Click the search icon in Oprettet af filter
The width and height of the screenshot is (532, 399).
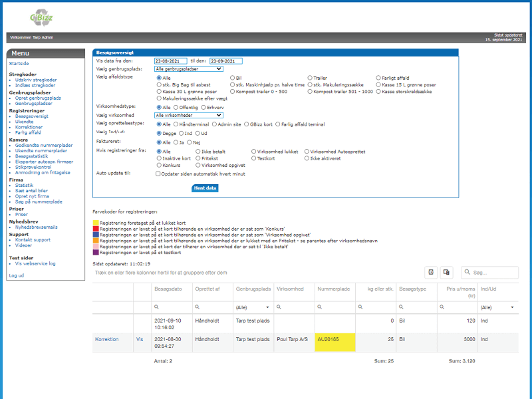(x=198, y=307)
